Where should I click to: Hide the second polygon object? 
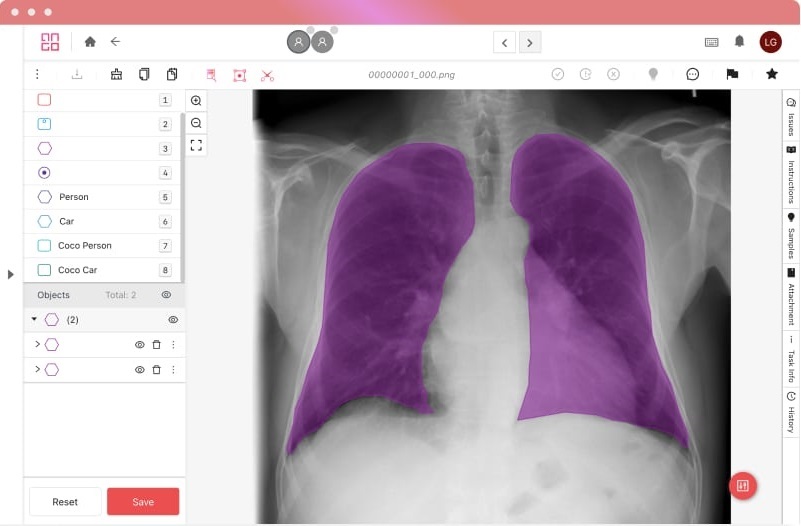[x=140, y=369]
